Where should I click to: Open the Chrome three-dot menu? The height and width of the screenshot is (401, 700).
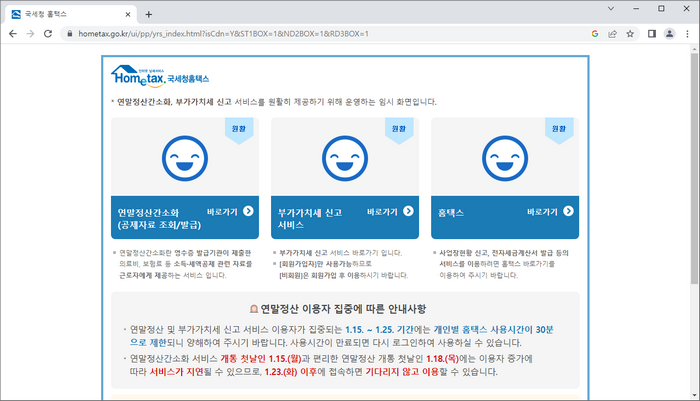click(x=687, y=34)
